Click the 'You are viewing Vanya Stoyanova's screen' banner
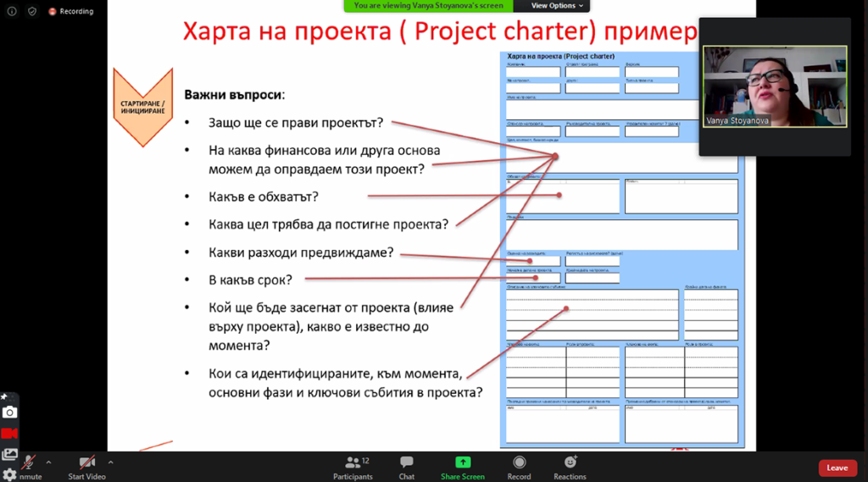This screenshot has width=868, height=482. click(428, 6)
